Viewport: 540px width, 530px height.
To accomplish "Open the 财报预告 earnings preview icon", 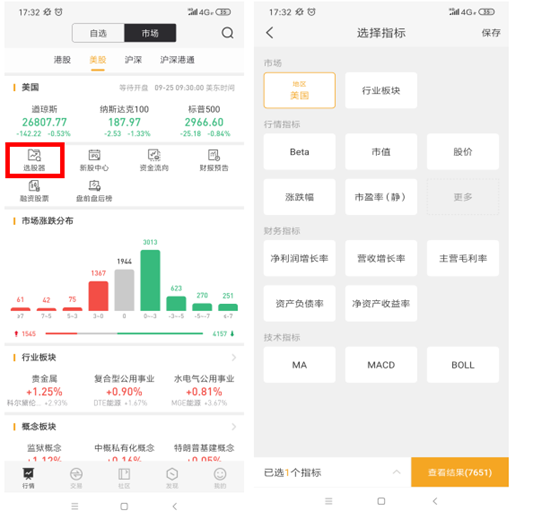I will 214,160.
